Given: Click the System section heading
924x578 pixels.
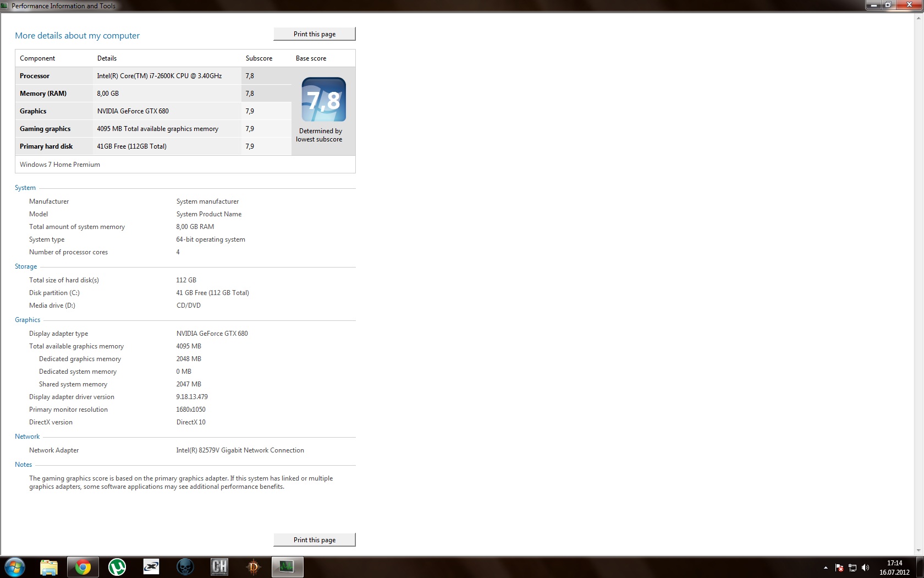Looking at the screenshot, I should point(25,188).
